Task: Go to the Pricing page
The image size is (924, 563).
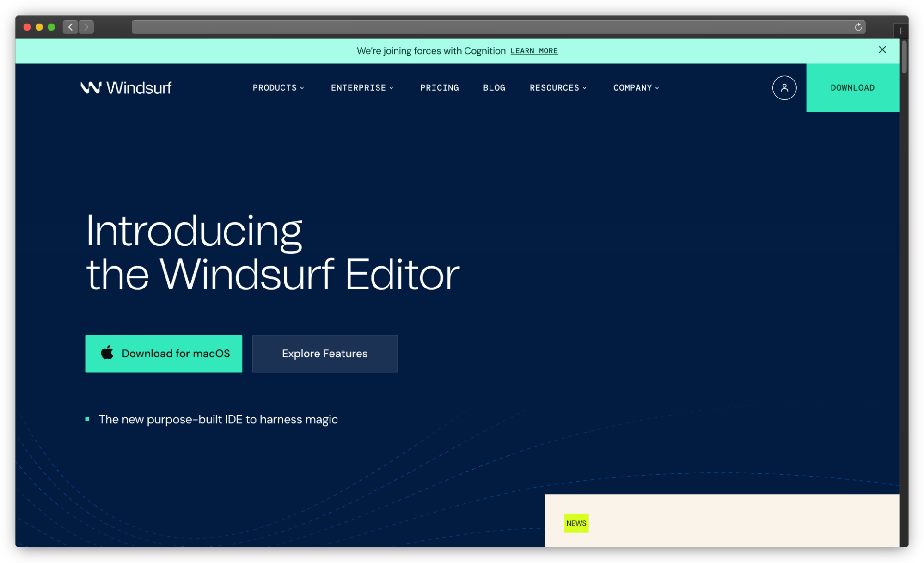Action: tap(439, 88)
